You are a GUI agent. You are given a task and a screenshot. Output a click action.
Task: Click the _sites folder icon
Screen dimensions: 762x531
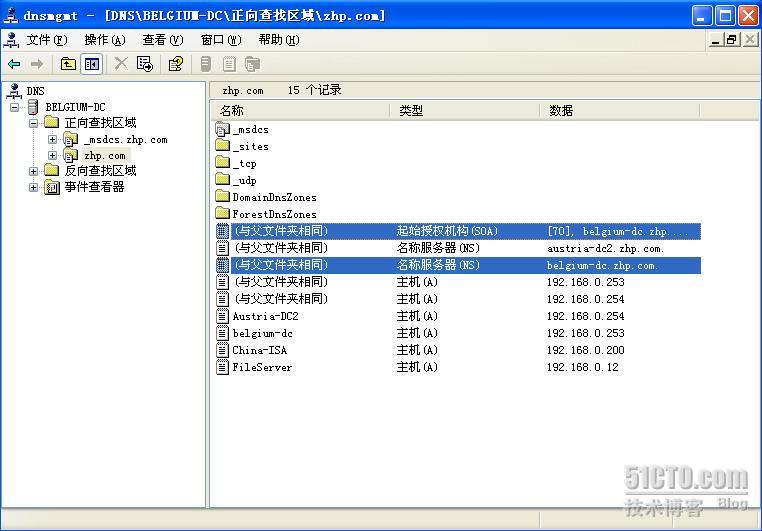222,146
